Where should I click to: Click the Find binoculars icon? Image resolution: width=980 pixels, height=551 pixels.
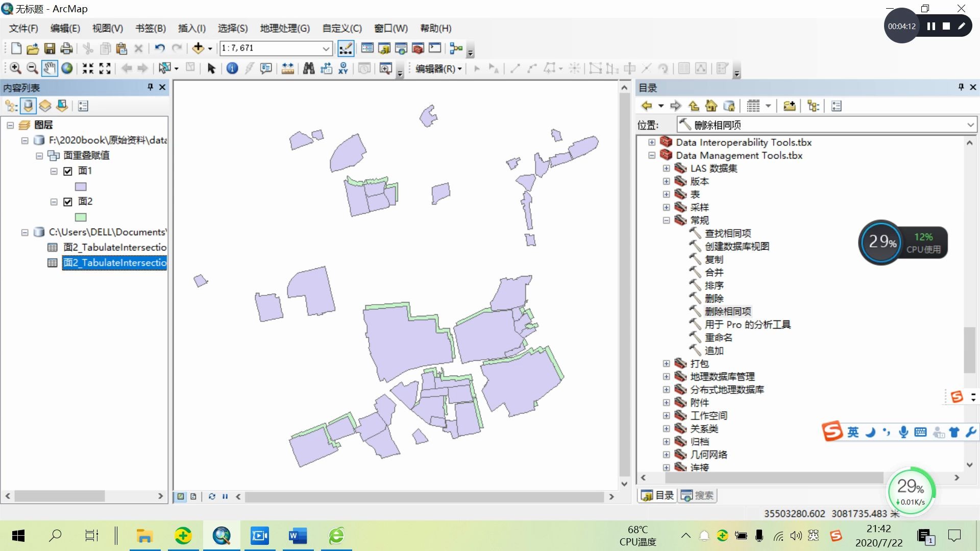[309, 68]
